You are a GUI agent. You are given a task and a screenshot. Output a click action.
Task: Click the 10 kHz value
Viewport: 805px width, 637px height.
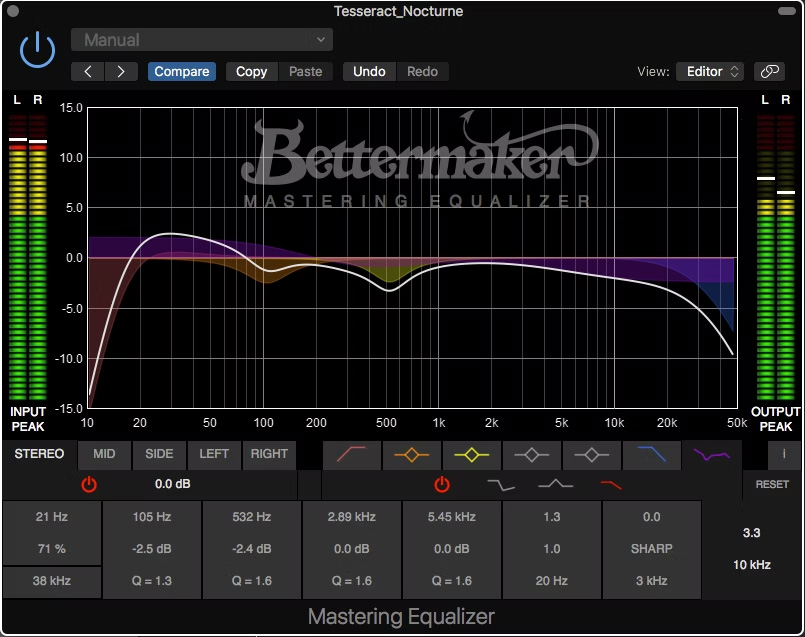pos(752,565)
